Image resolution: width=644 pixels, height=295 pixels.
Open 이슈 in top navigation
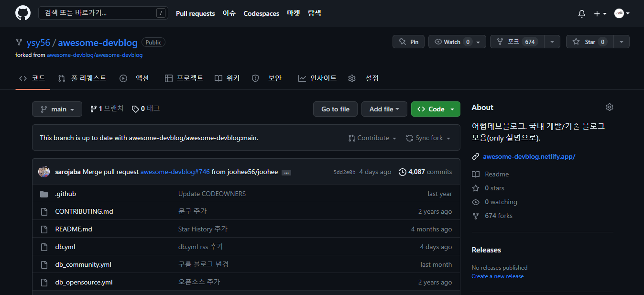pos(229,13)
